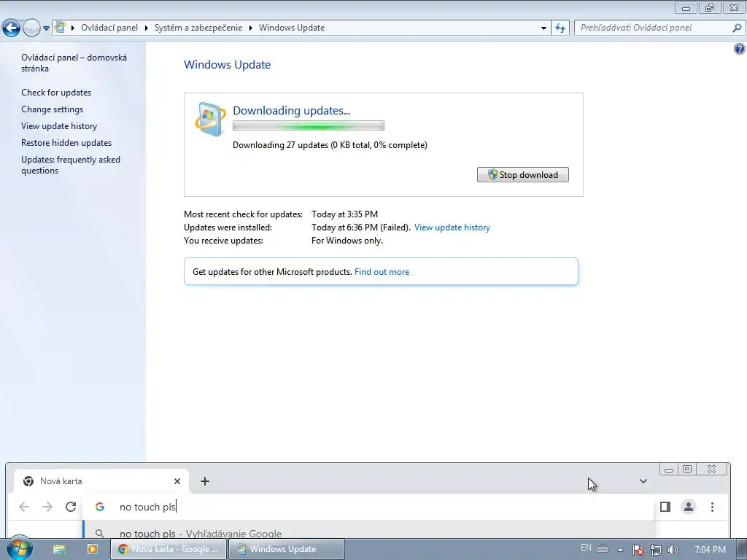Viewport: 747px width, 560px height.
Task: Refresh the Control Panel address bar
Action: click(560, 28)
